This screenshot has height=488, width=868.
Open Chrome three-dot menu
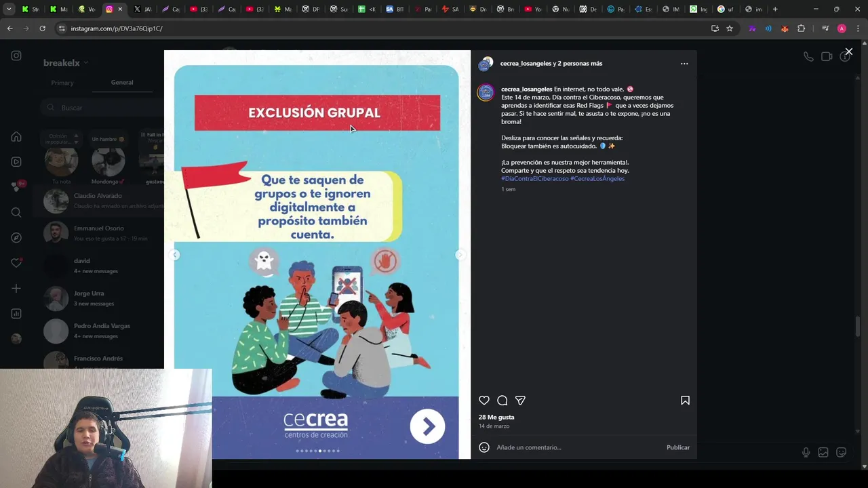859,28
